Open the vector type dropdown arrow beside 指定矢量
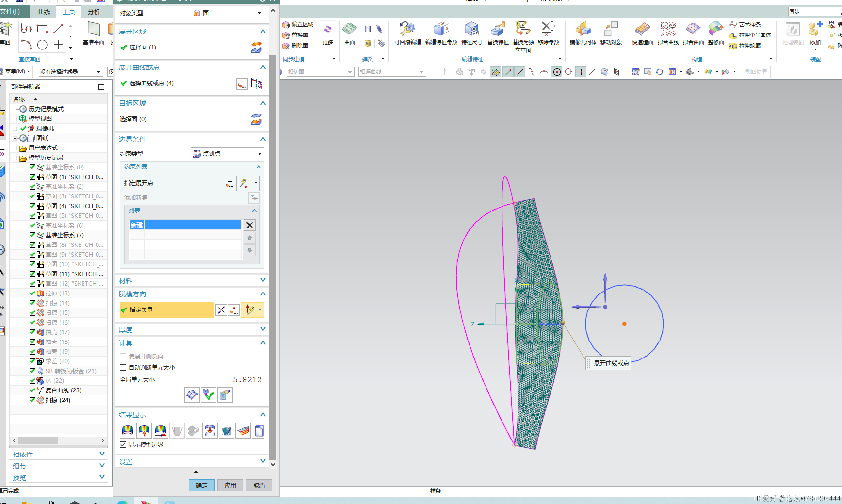 click(x=260, y=310)
